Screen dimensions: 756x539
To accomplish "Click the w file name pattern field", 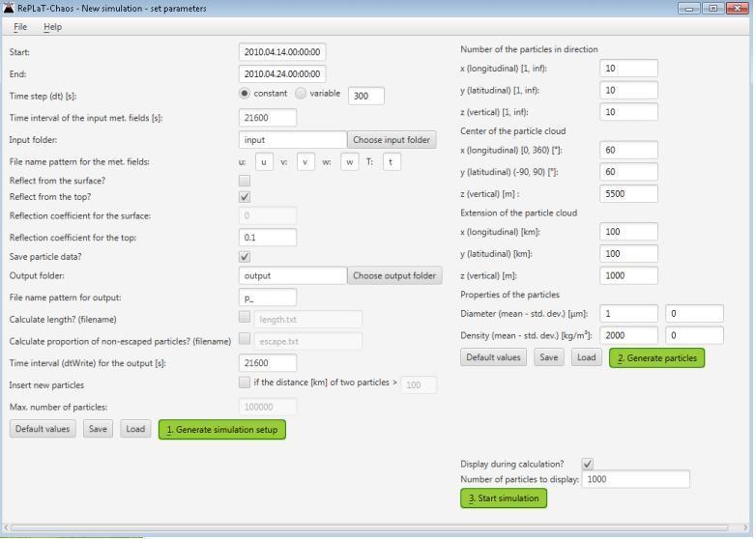I will click(x=350, y=162).
